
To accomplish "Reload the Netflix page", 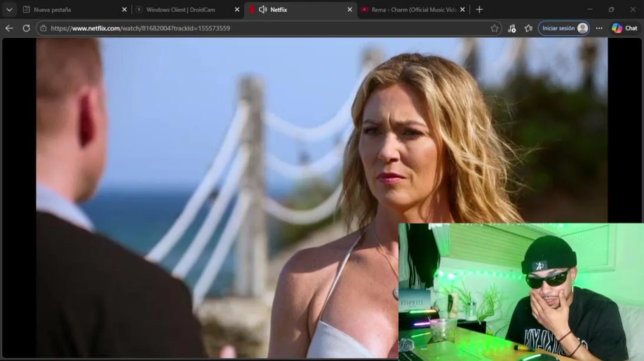I will click(26, 28).
